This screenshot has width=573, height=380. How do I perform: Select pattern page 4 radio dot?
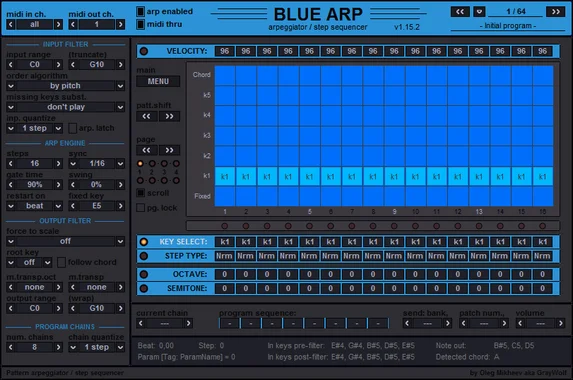176,164
